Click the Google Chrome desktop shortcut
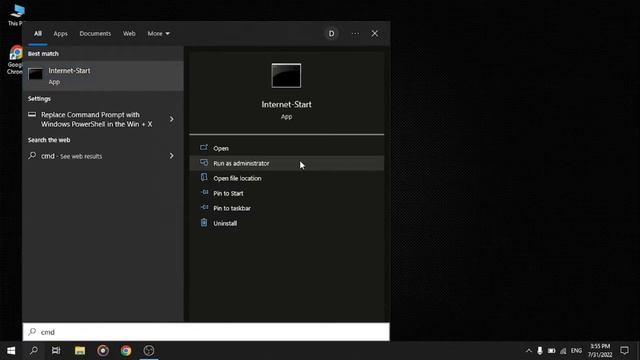The height and width of the screenshot is (360, 640). 15,60
